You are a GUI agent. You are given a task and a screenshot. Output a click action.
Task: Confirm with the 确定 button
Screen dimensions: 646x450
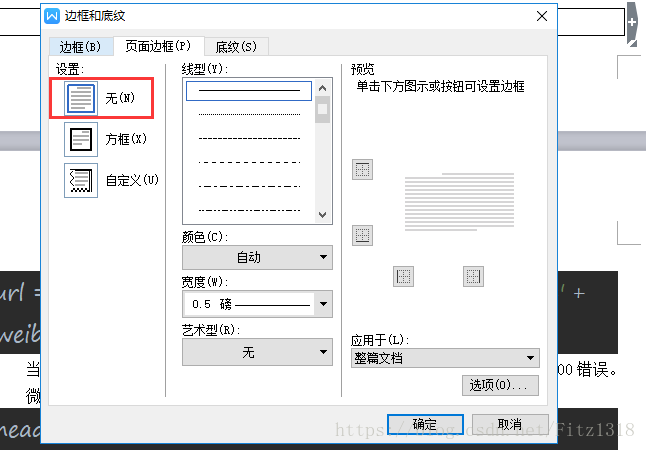(426, 424)
